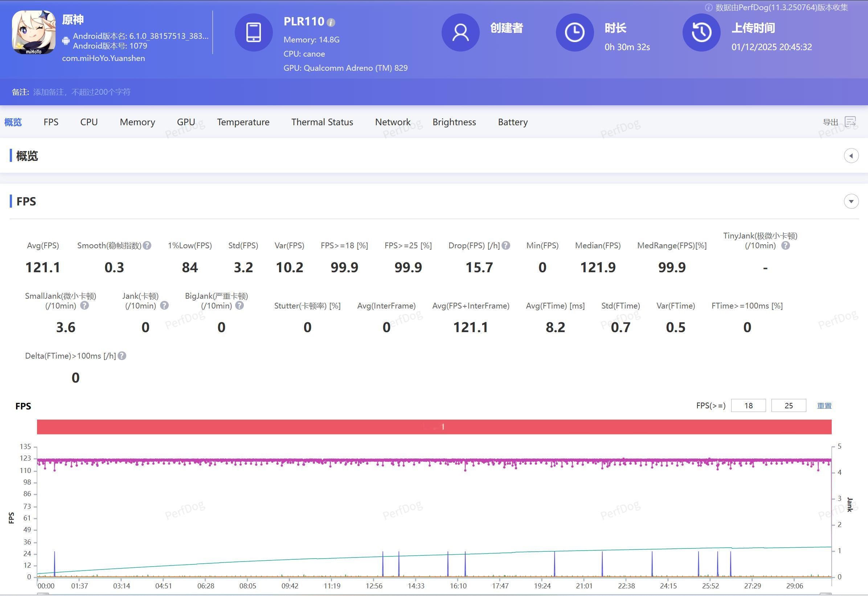Click the Genshin Impact app thumbnail

tap(34, 33)
